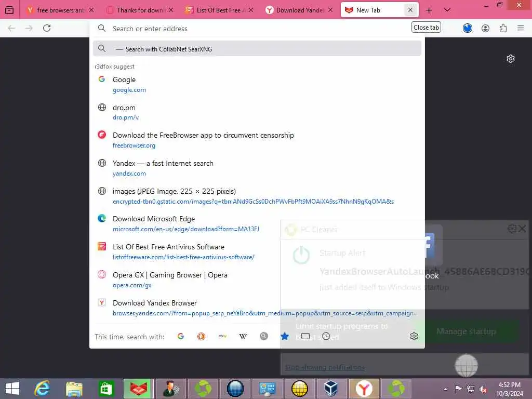Screen dimensions: 532x399
Task: Open the Windows Start button
Action: click(12, 389)
